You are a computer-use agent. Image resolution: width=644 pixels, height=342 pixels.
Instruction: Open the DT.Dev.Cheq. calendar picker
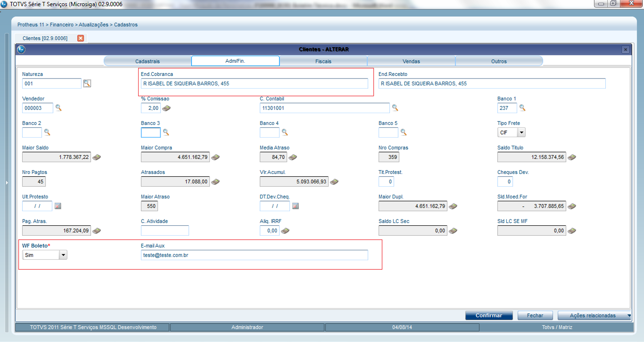click(x=295, y=206)
